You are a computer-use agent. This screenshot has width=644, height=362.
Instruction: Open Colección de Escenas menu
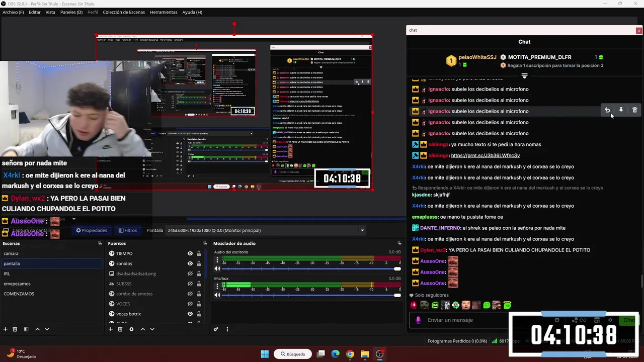click(124, 12)
